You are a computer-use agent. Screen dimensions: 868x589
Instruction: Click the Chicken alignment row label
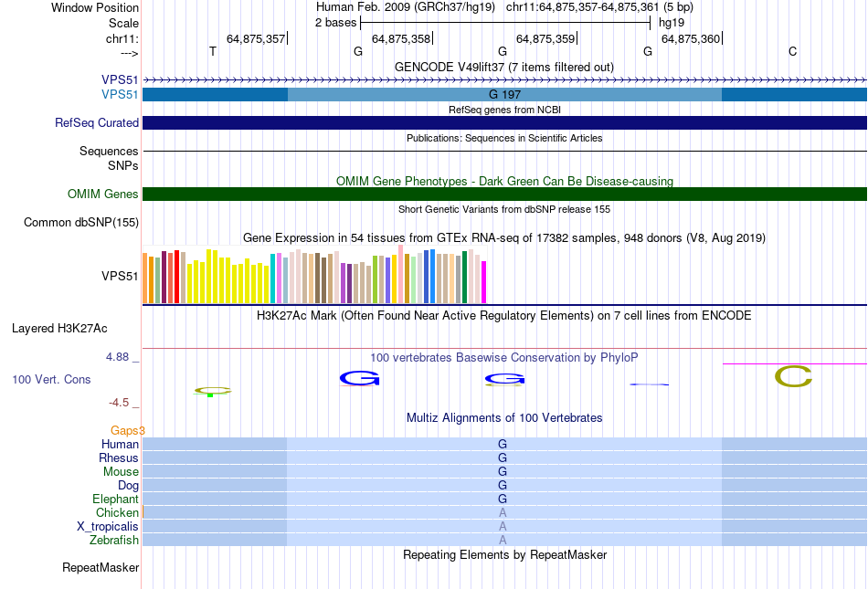(x=117, y=512)
